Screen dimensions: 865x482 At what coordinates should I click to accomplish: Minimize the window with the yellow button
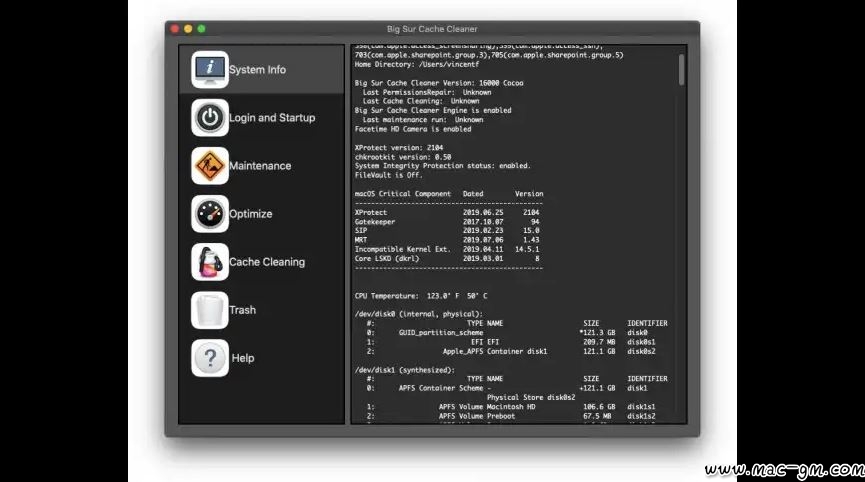(187, 29)
